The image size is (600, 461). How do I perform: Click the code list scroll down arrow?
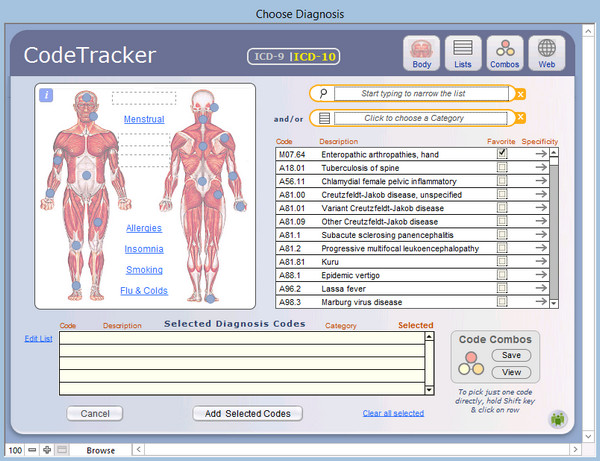554,304
